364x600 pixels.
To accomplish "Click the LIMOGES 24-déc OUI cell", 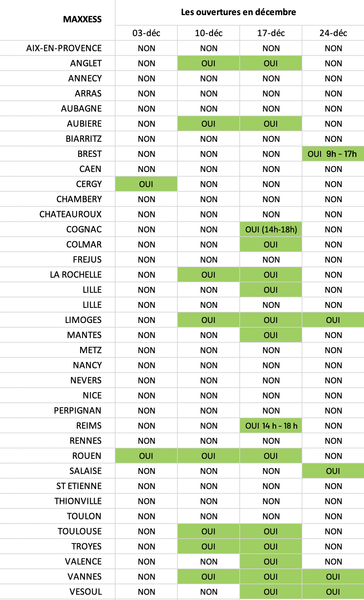I will pos(333,320).
